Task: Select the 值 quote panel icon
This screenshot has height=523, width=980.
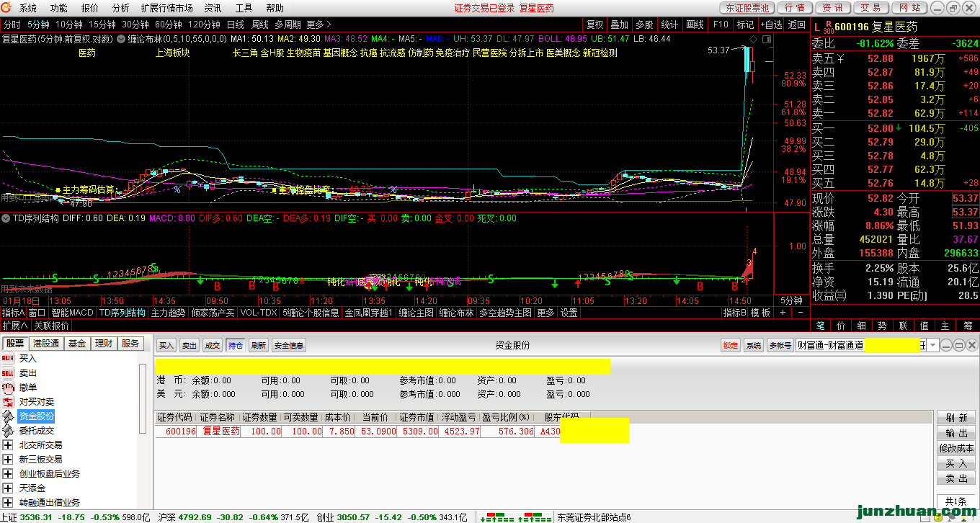Action: pyautogui.click(x=925, y=326)
